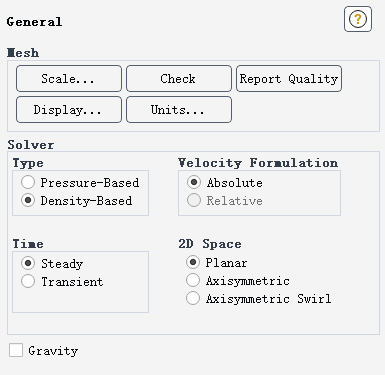The height and width of the screenshot is (375, 385).
Task: Click the Solver group heading
Action: pos(31,145)
